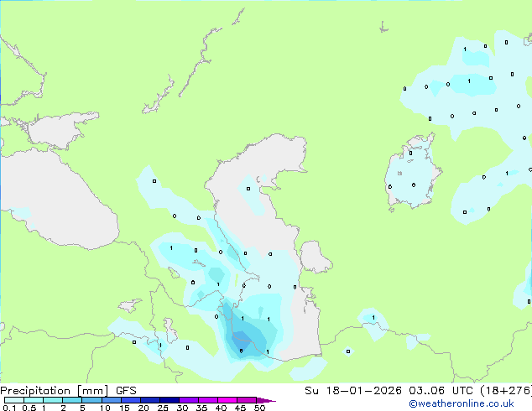This screenshot has height=411, width=532.
Task: Click the '15' legend scale label
Action: [x=124, y=408]
